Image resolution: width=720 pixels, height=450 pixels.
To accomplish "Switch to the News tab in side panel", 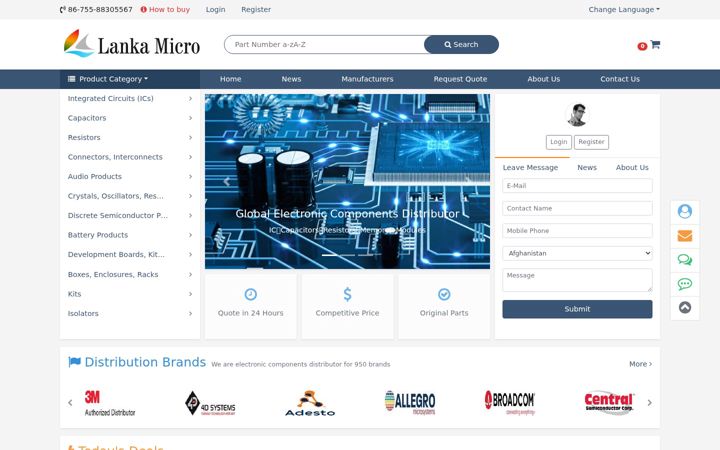I will [x=587, y=168].
